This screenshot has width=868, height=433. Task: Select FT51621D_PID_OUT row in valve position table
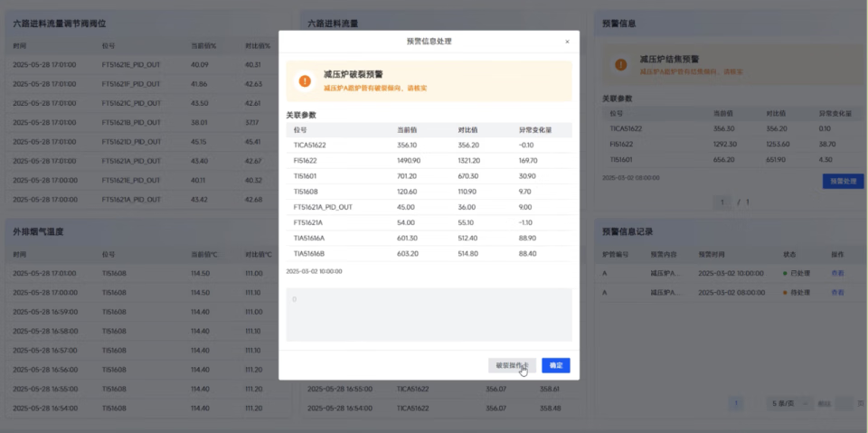[147, 142]
